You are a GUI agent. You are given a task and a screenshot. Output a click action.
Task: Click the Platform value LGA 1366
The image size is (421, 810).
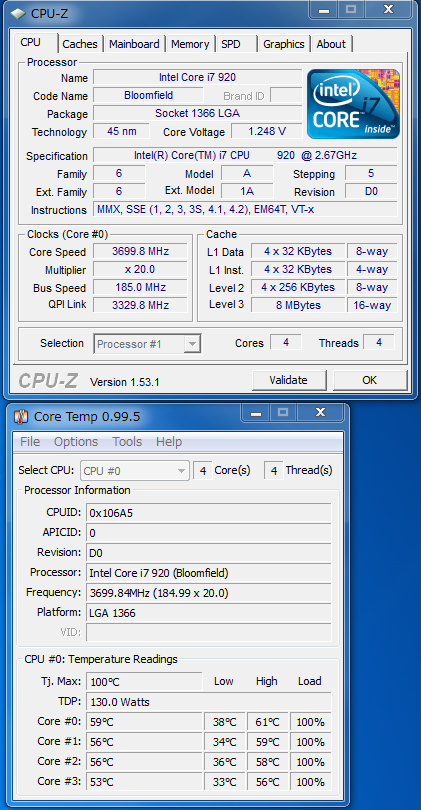209,613
